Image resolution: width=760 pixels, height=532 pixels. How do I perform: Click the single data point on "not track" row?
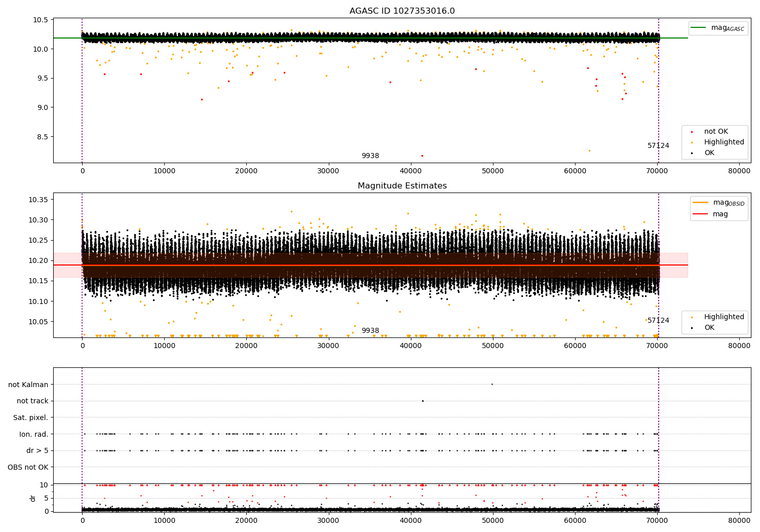(x=423, y=401)
